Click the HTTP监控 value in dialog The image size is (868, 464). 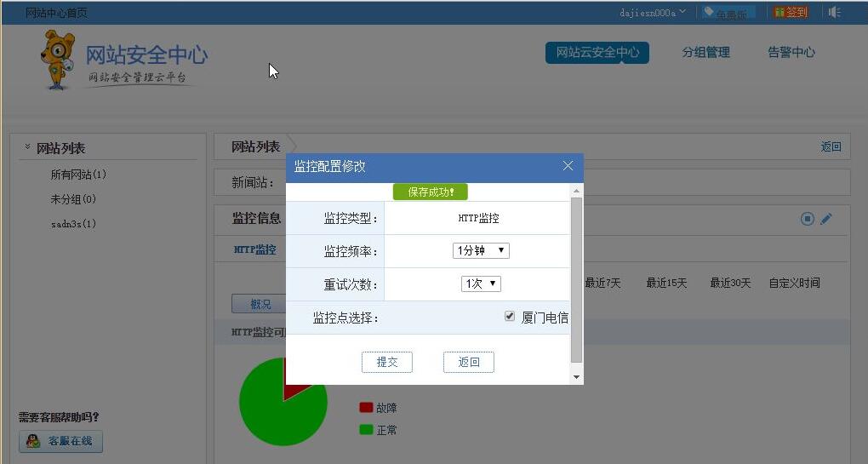[478, 218]
